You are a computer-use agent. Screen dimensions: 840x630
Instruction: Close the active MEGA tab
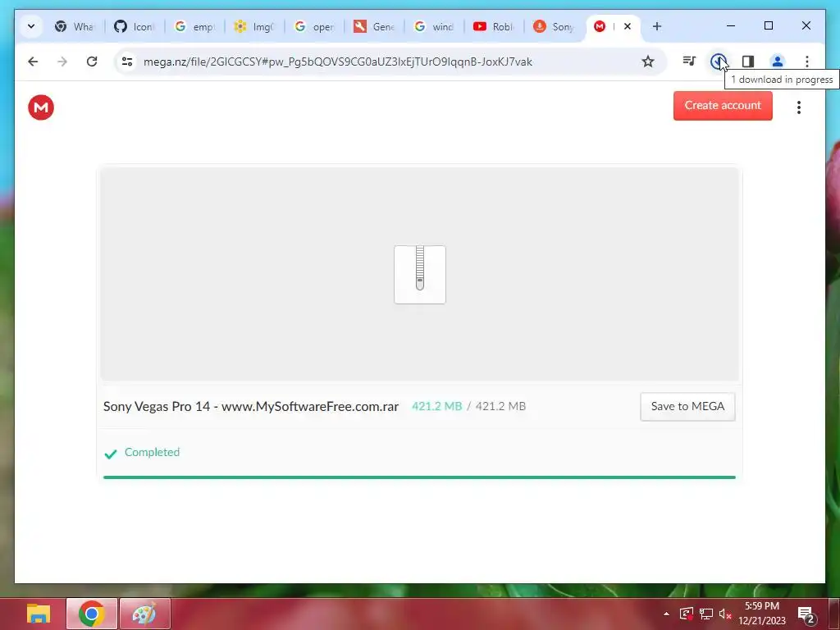tap(628, 26)
